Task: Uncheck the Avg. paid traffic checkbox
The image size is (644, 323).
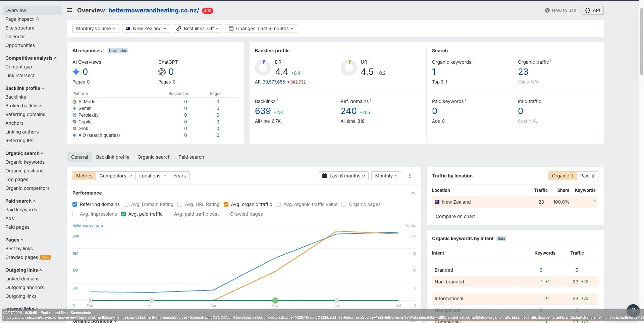Action: [x=123, y=214]
